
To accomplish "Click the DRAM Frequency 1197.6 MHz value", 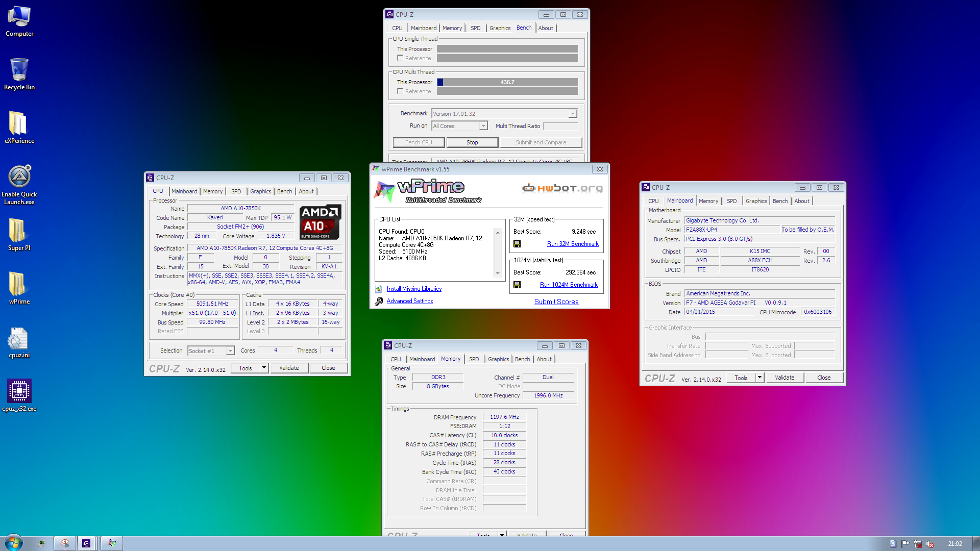I will [504, 417].
